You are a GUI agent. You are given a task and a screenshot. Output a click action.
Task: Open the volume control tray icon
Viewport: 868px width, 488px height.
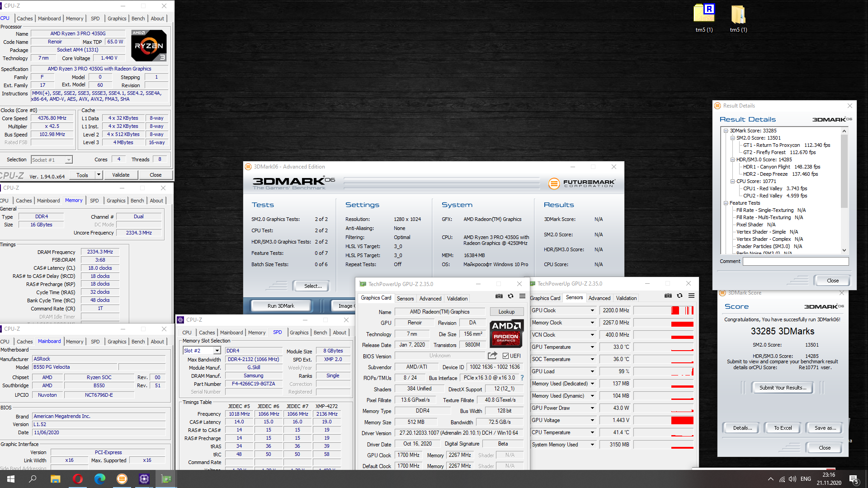click(x=793, y=479)
